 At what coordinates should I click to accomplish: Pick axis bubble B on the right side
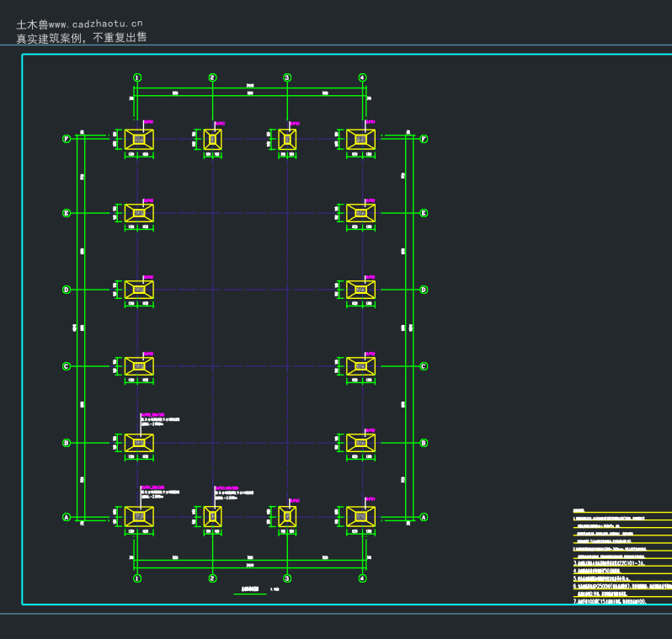point(424,443)
